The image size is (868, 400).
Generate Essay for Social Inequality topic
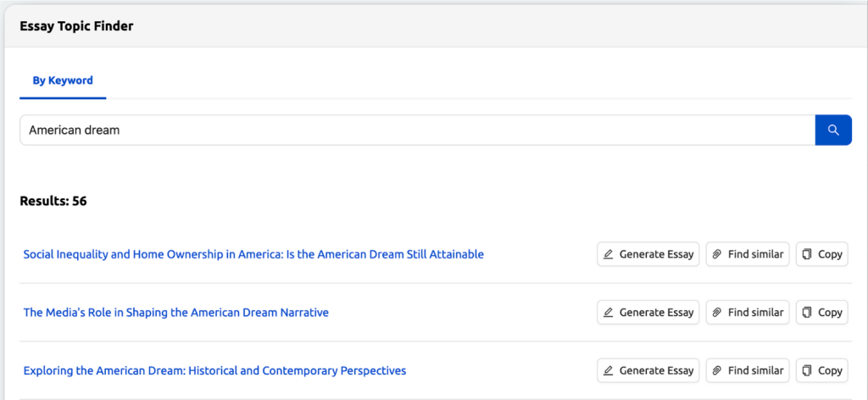tap(648, 254)
